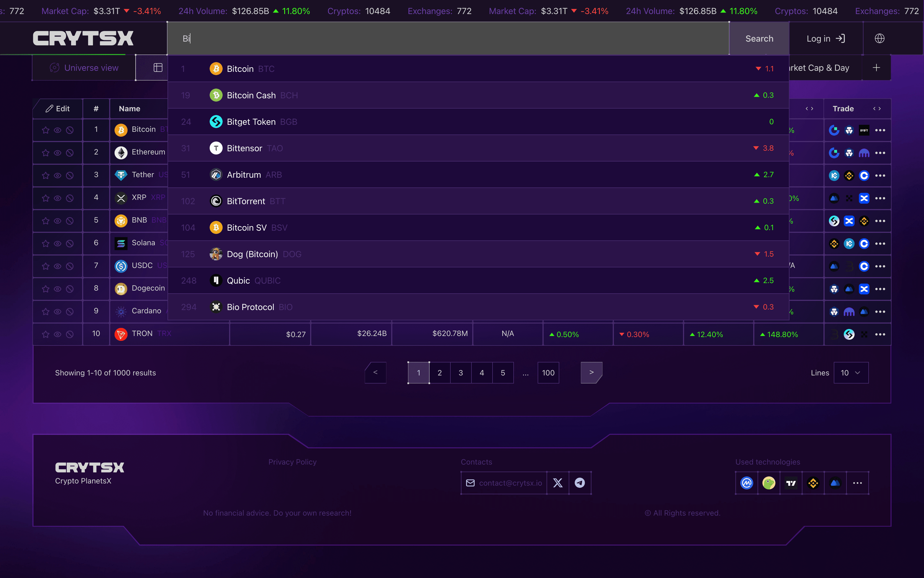Go to page 2

click(440, 373)
